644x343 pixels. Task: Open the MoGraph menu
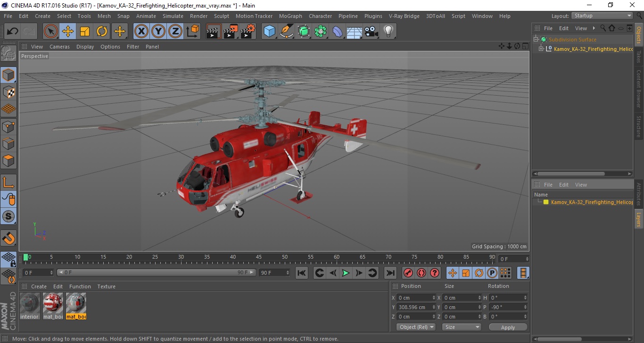pos(290,16)
